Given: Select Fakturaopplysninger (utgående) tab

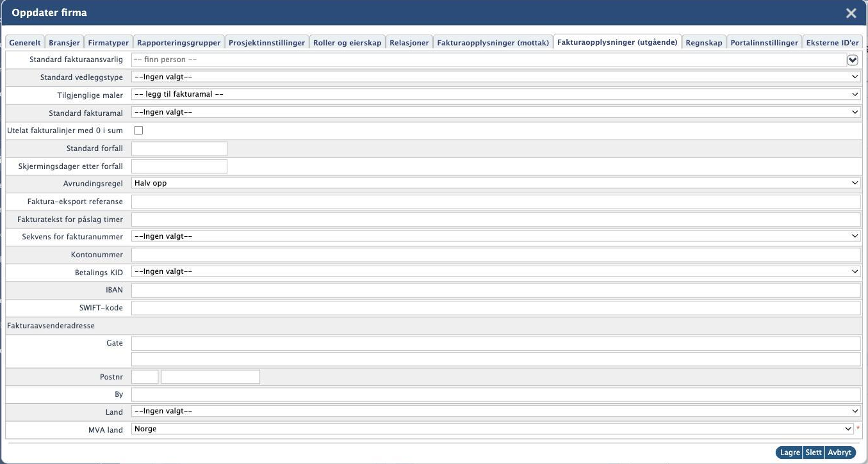Looking at the screenshot, I should click(x=618, y=42).
